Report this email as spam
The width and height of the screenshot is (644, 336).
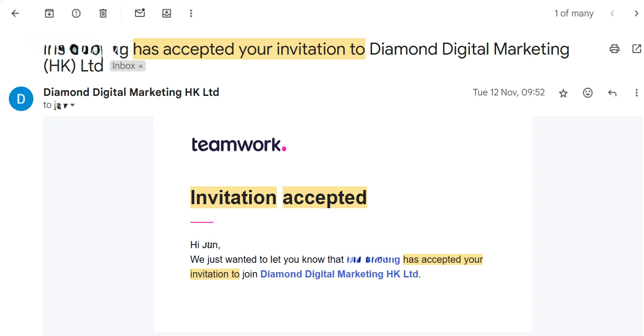(76, 13)
